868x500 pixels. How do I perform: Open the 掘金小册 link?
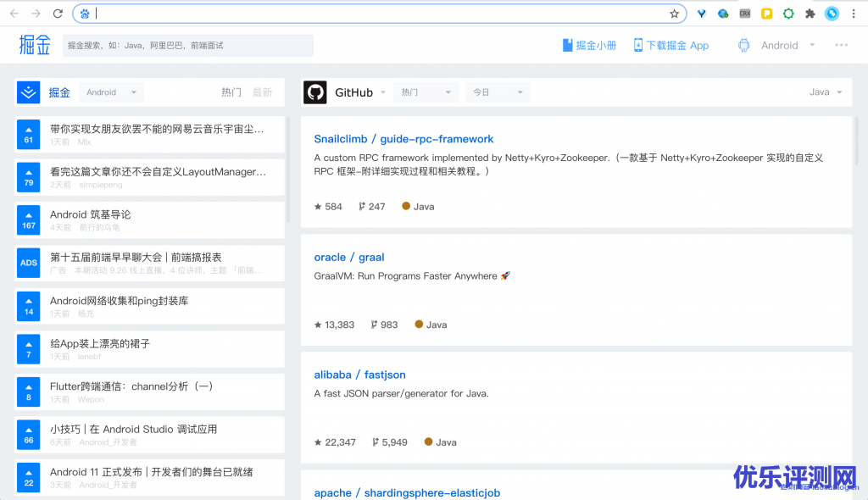click(589, 46)
